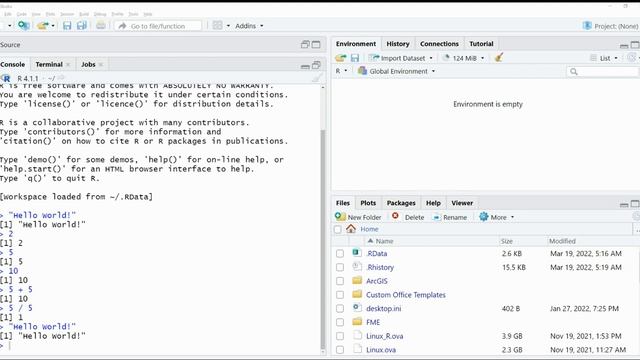Click the Open File folder icon
640x360 pixels.
42,26
